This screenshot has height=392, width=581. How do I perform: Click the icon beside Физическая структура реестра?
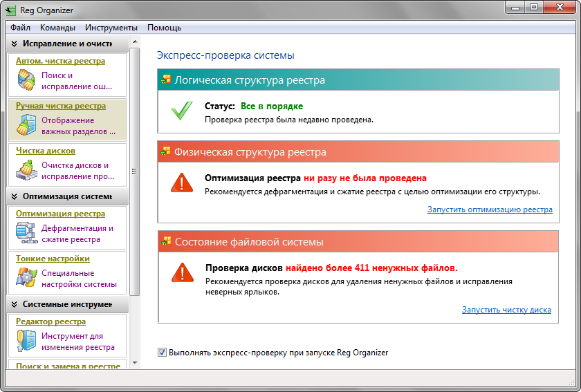tap(165, 151)
